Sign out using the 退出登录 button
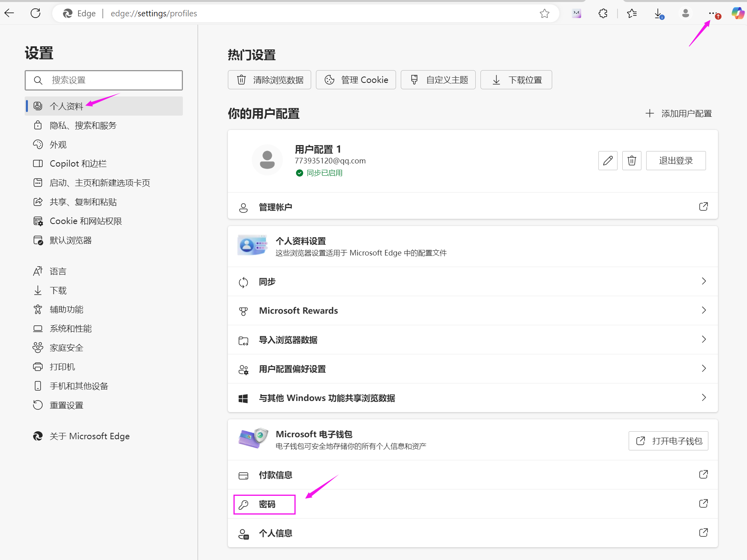This screenshot has height=560, width=747. [675, 160]
